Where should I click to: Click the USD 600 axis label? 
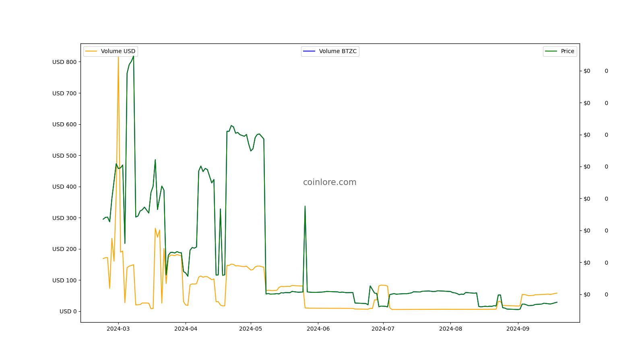click(64, 124)
